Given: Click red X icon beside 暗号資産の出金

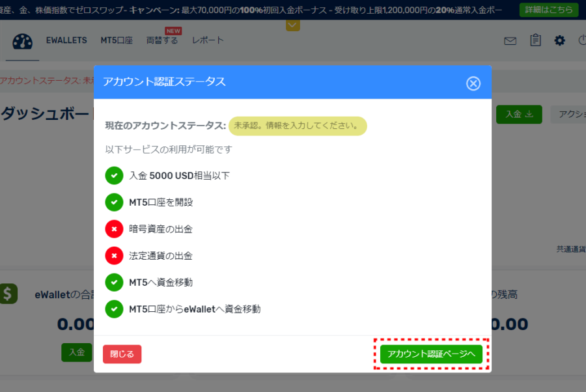Looking at the screenshot, I should pos(114,229).
